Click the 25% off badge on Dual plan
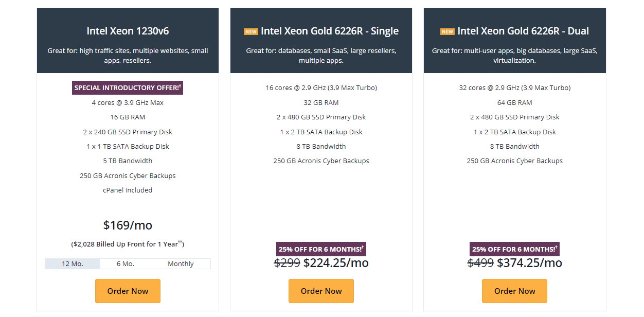 click(514, 249)
